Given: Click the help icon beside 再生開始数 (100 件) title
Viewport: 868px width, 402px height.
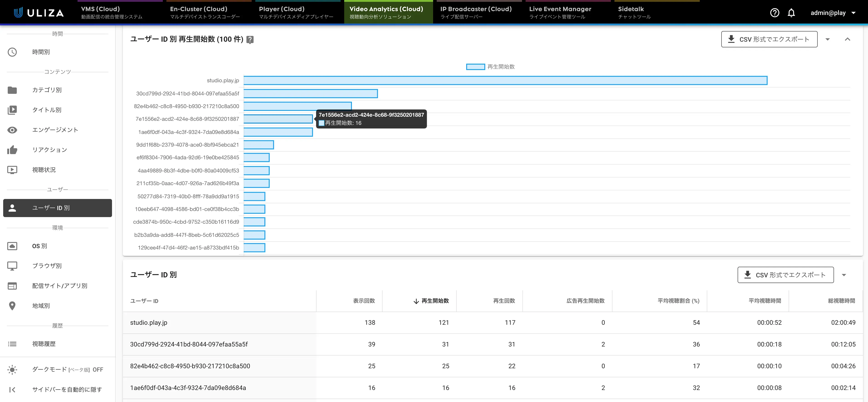Looking at the screenshot, I should click(250, 40).
